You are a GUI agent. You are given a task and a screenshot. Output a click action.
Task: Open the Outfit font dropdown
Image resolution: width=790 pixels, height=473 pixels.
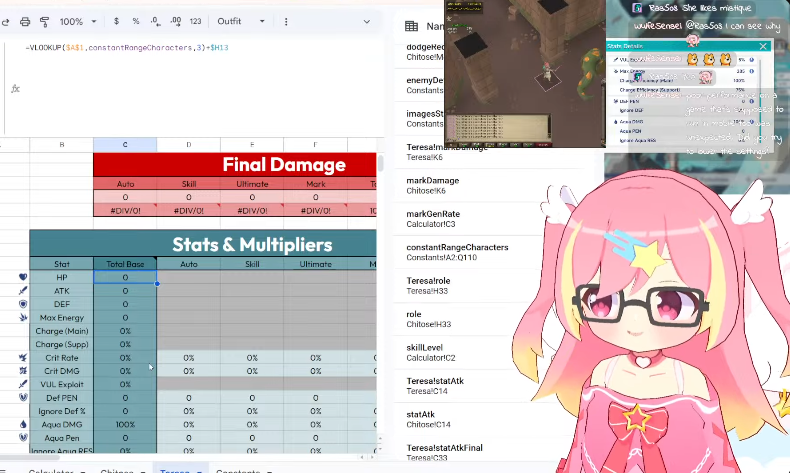tap(241, 21)
